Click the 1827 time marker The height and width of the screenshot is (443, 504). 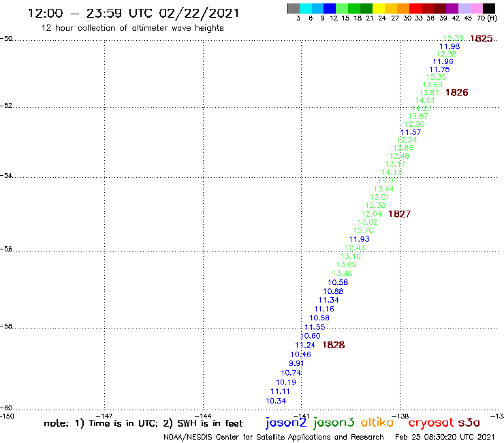(400, 214)
